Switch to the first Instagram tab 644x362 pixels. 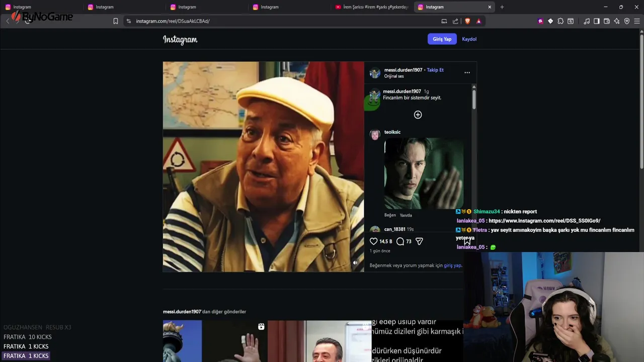[x=41, y=7]
